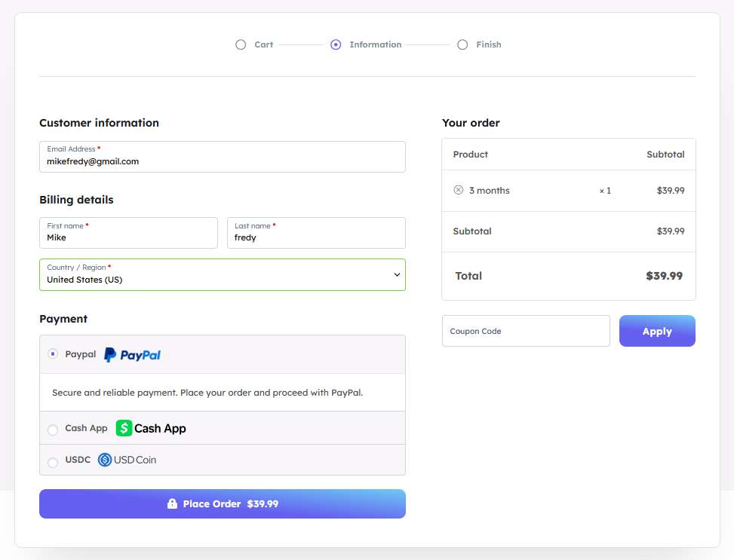
Task: Select Cash App as payment method
Action: coord(53,430)
